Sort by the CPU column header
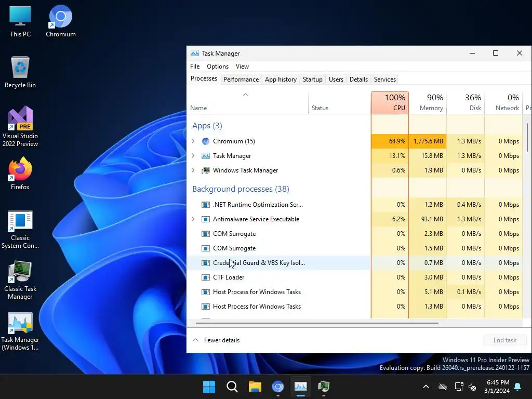The image size is (532, 399). 390,102
